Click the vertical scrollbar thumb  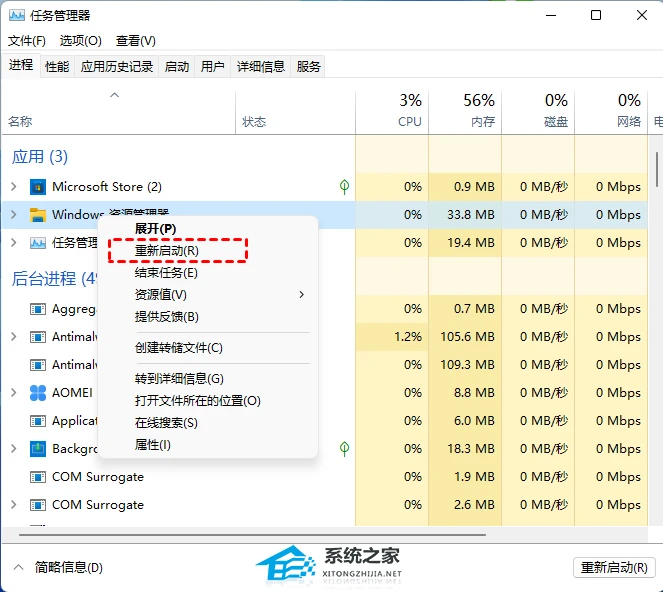click(657, 170)
